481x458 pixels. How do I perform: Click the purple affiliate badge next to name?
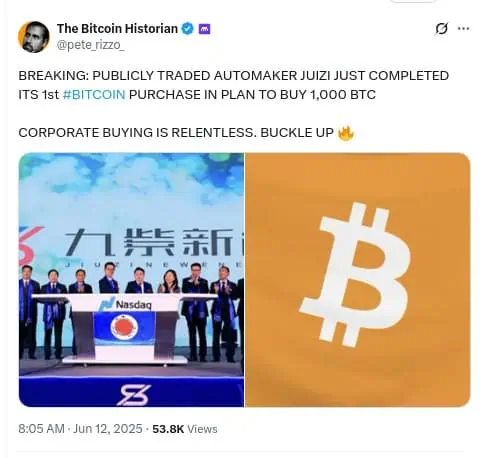click(x=204, y=29)
